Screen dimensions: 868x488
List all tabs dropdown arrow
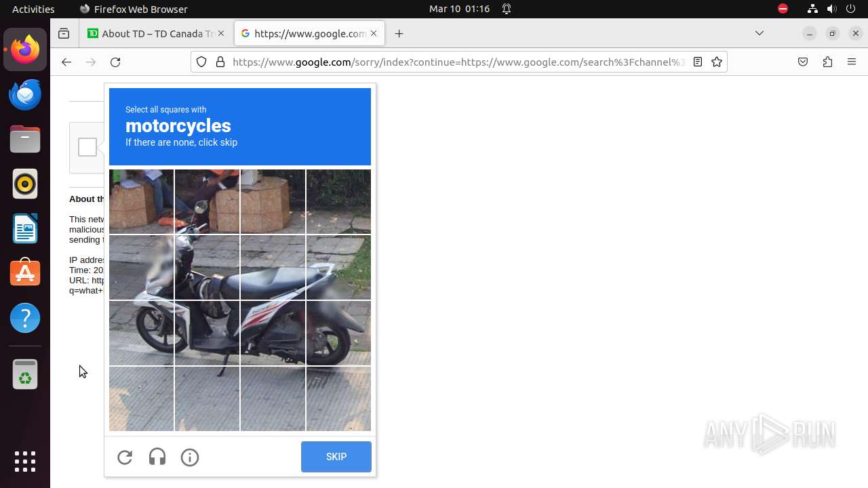click(759, 33)
